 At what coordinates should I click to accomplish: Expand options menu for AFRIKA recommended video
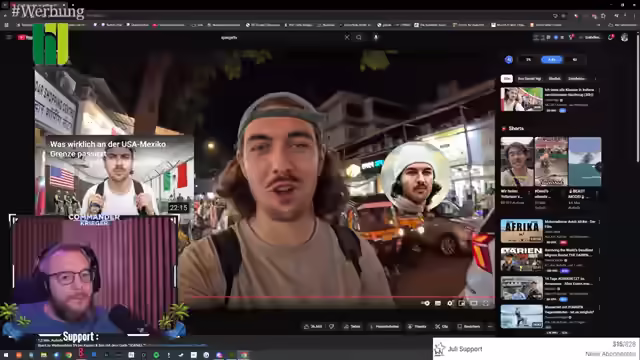(x=599, y=222)
